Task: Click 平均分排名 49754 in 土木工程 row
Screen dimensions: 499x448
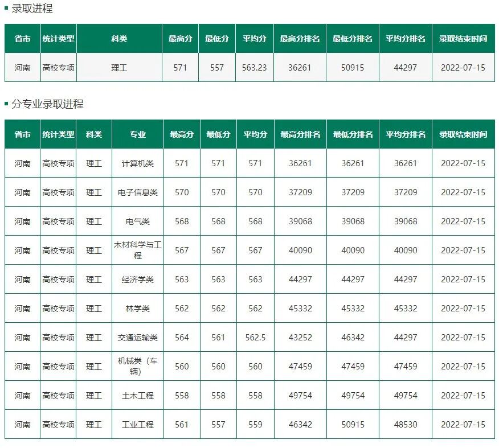Action: click(x=406, y=396)
